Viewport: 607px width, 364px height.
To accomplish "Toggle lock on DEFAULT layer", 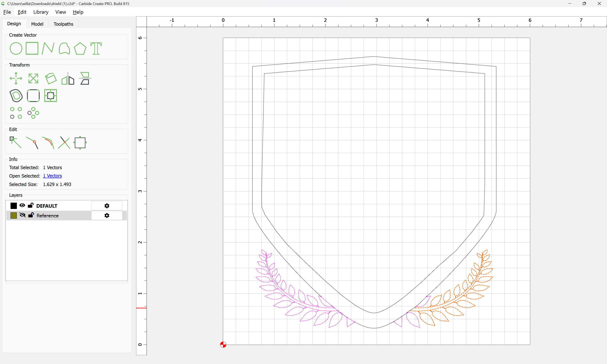I will [x=31, y=205].
